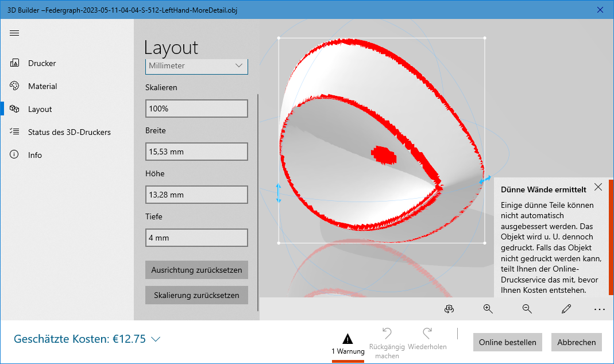Click Ausrichtung zurücksetzen button
The width and height of the screenshot is (614, 364).
196,270
